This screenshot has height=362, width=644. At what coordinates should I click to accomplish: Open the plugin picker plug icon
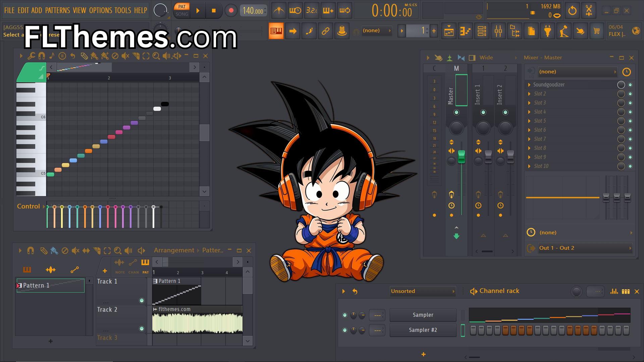(x=548, y=31)
